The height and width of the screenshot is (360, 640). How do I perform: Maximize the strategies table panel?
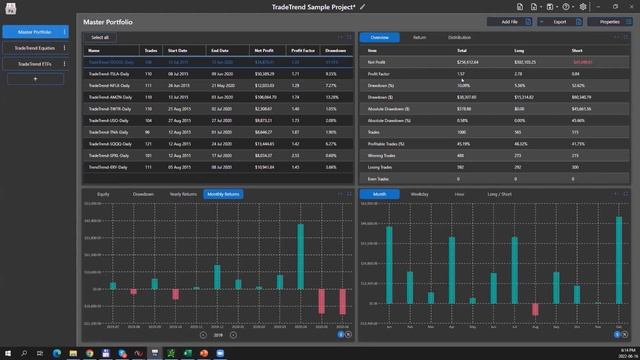349,37
